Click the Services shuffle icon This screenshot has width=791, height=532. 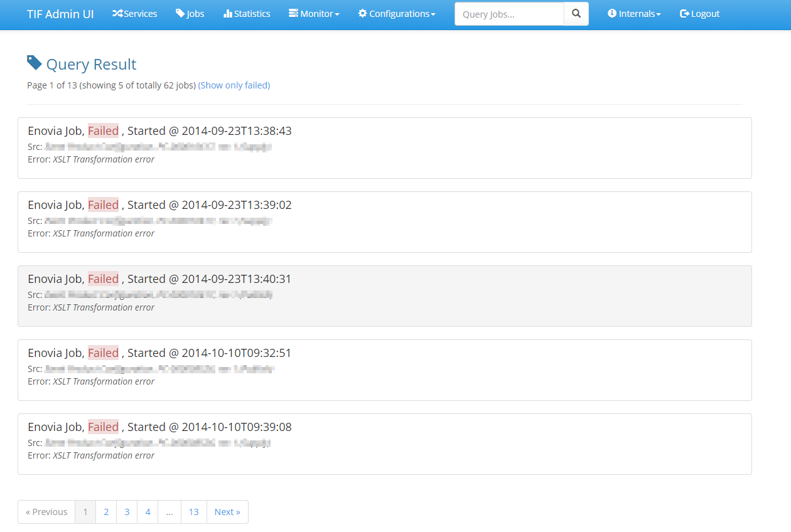tap(117, 14)
